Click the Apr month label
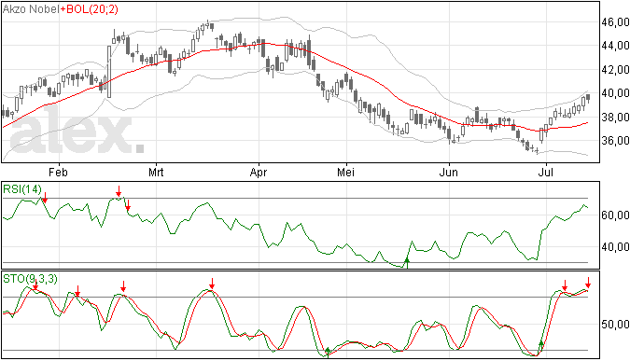The width and height of the screenshot is (644, 361). 259,173
